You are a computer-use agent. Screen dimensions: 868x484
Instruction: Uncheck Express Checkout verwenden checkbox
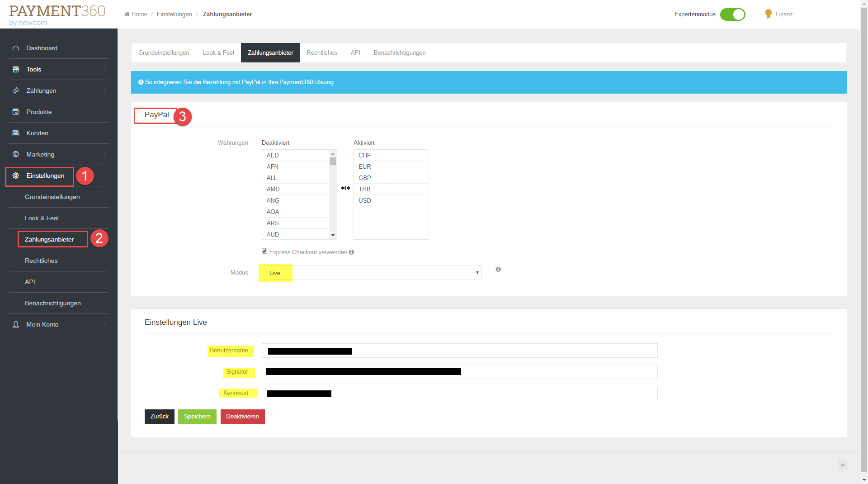[264, 251]
